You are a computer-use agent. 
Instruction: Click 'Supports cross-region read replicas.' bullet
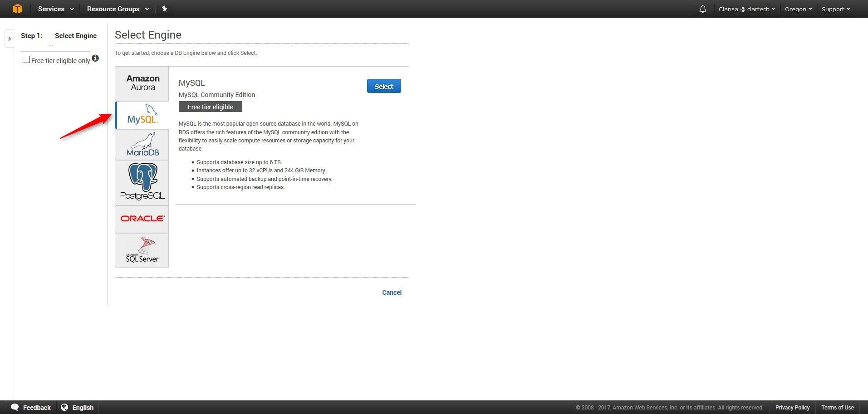pyautogui.click(x=241, y=187)
